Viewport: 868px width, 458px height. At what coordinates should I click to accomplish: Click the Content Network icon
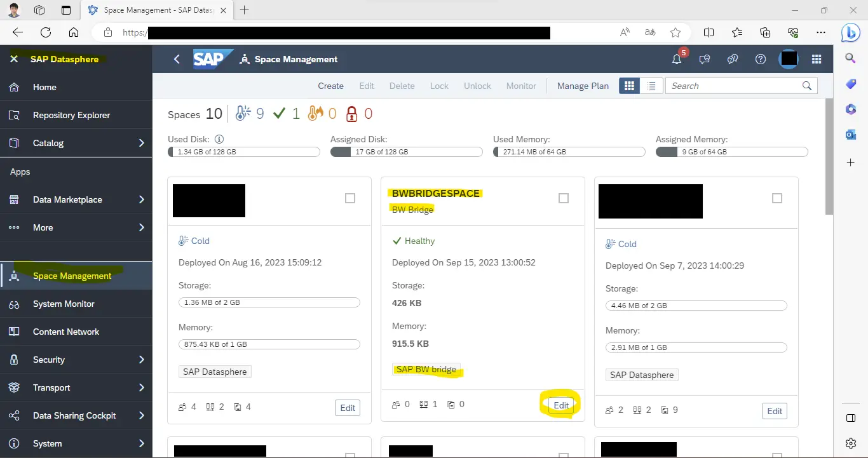[x=14, y=332]
